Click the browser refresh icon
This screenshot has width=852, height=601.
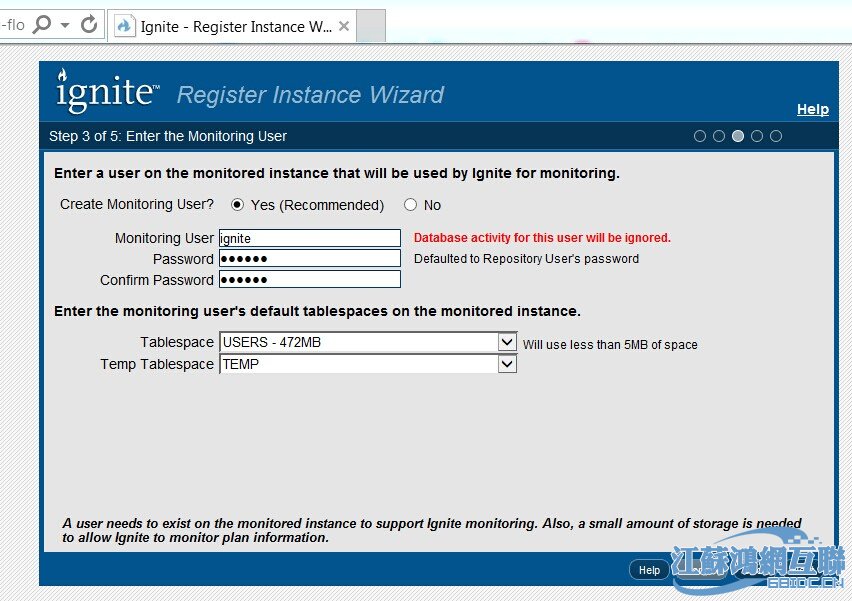tap(89, 24)
